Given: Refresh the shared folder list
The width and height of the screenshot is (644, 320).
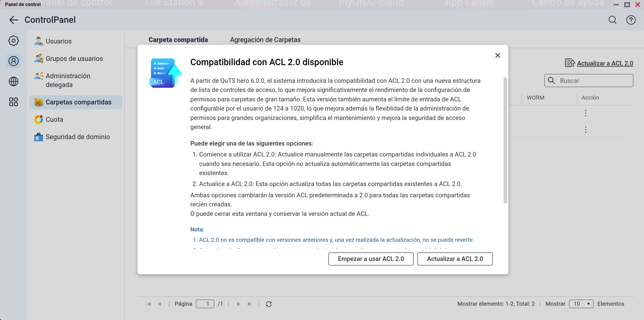Looking at the screenshot, I should click(268, 304).
